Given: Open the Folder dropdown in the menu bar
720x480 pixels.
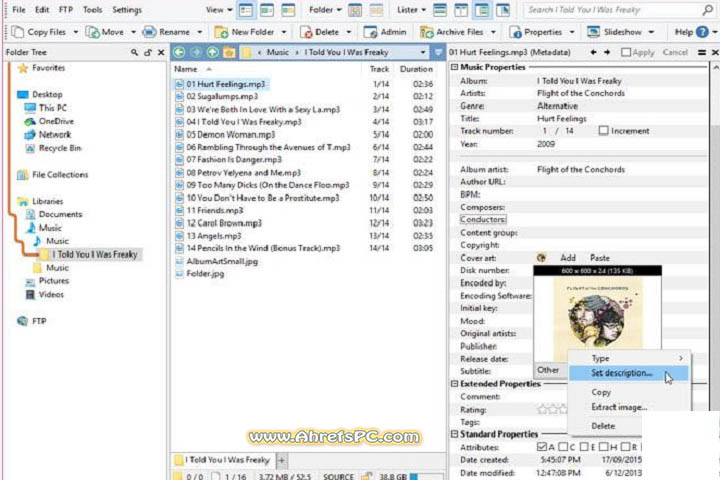Looking at the screenshot, I should click(325, 10).
